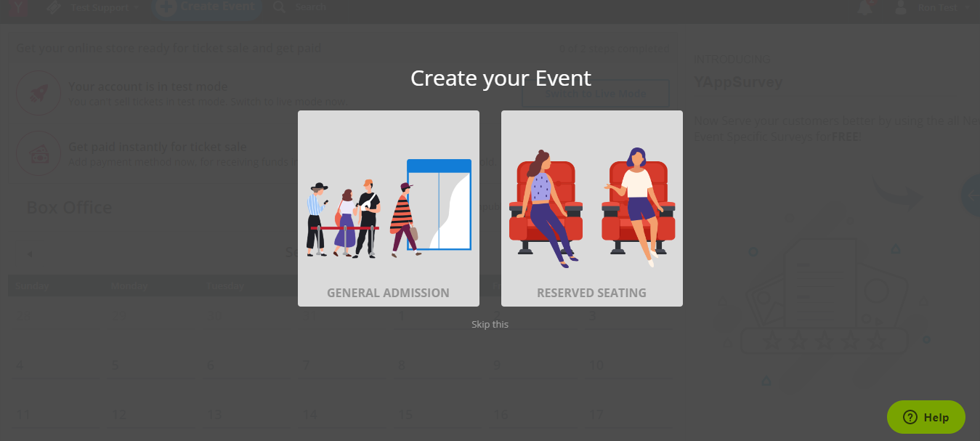Click the Skip this link
The height and width of the screenshot is (441, 980).
[x=490, y=324]
